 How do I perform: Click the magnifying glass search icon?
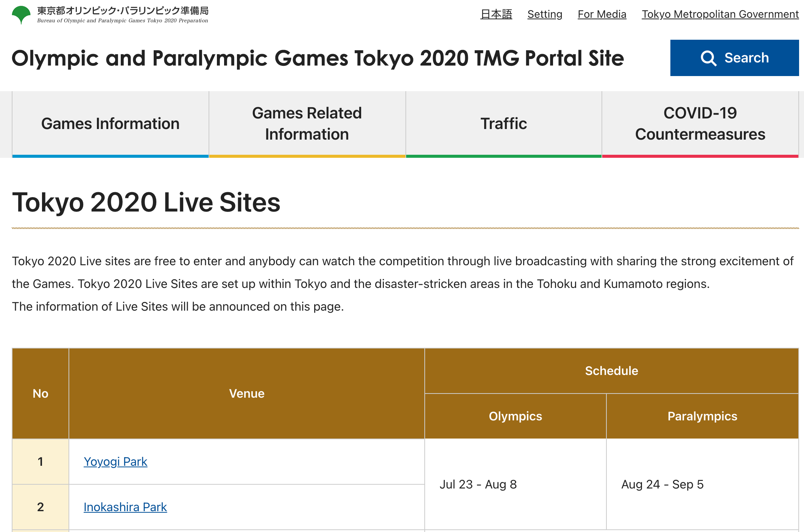(708, 58)
